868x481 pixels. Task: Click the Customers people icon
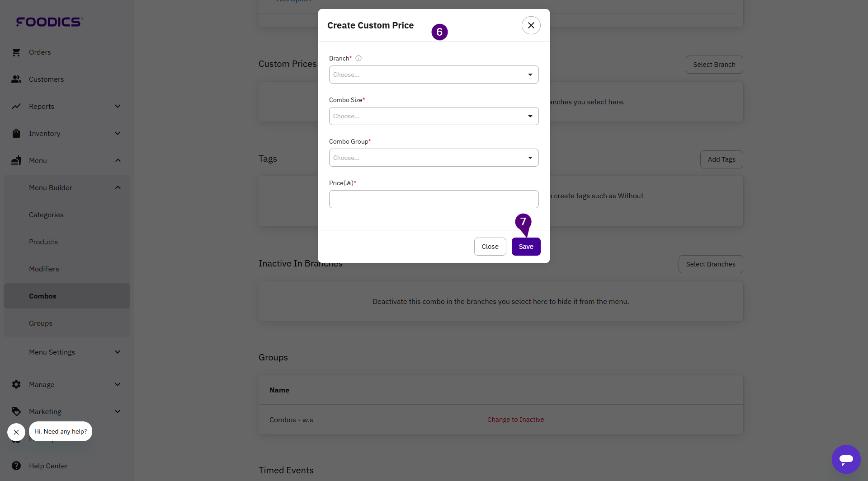coord(16,79)
